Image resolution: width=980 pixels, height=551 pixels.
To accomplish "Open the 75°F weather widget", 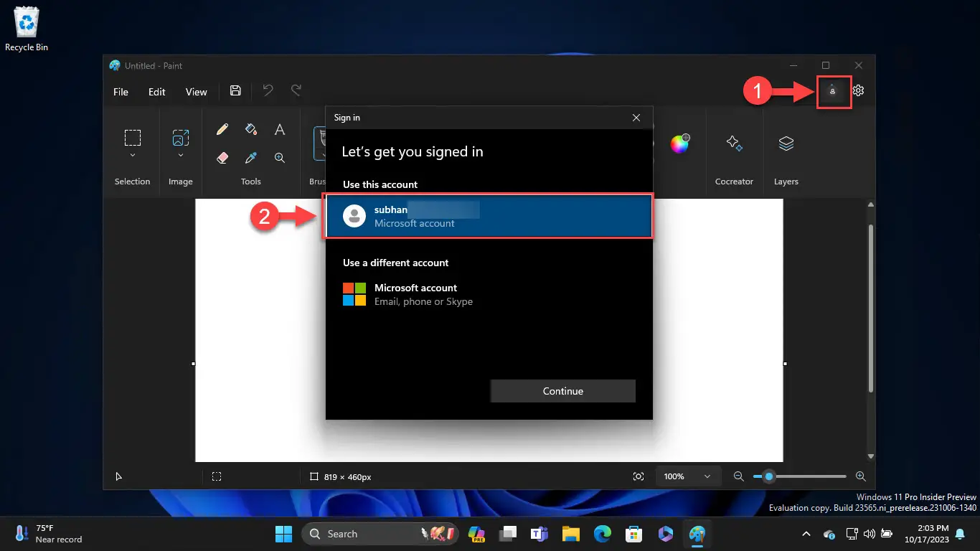I will tap(49, 534).
